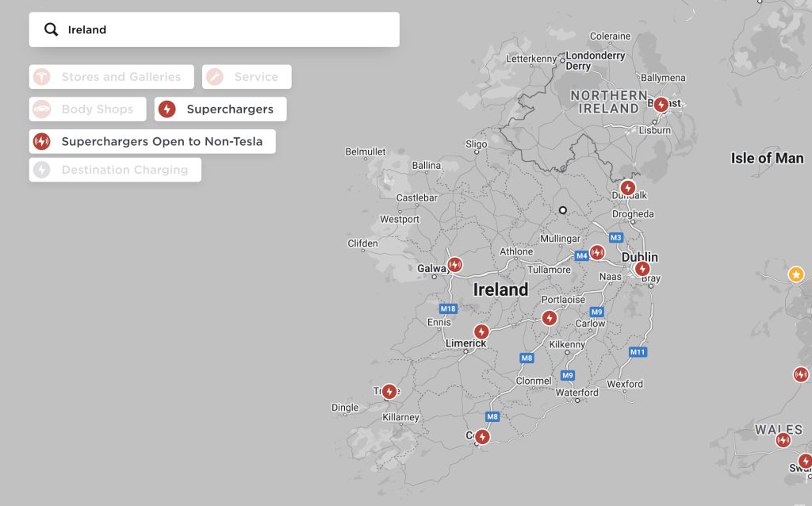Click the Carlow map label
The height and width of the screenshot is (506, 812).
[590, 323]
